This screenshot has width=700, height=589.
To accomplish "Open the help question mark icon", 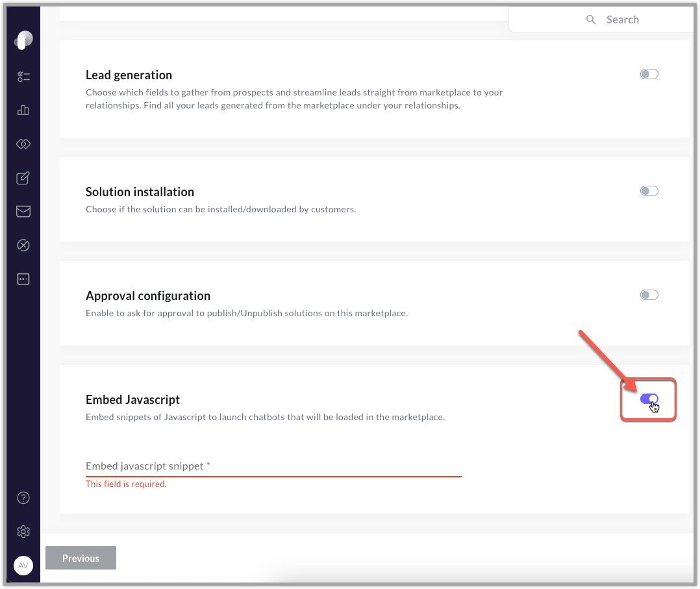I will pos(23,498).
